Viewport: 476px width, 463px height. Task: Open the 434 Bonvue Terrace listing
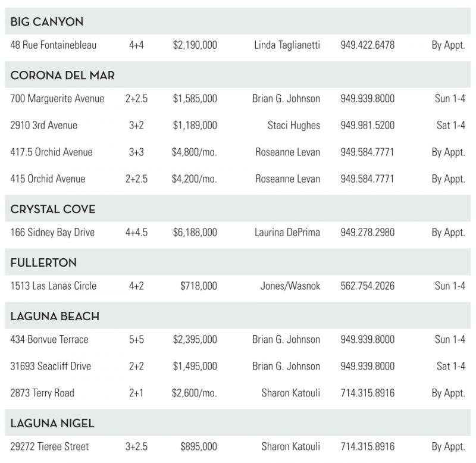[x=49, y=340]
